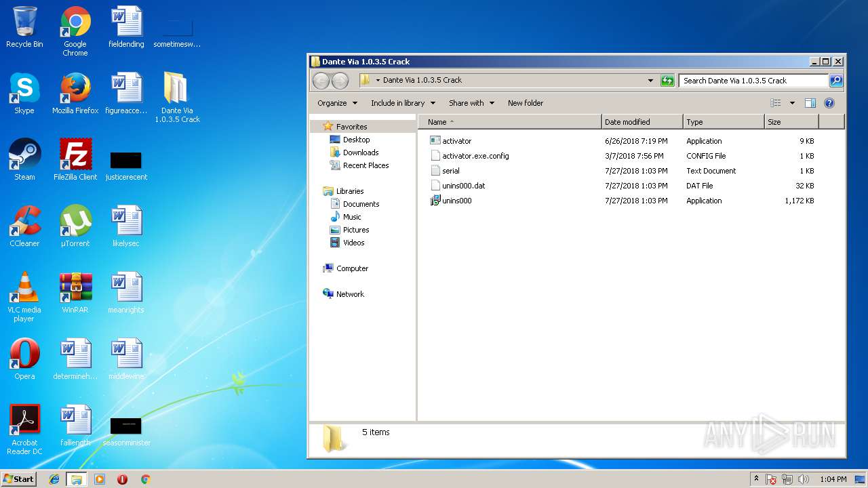Select sometimesw... desktop file
Viewport: 868px width, 488px height.
(177, 33)
